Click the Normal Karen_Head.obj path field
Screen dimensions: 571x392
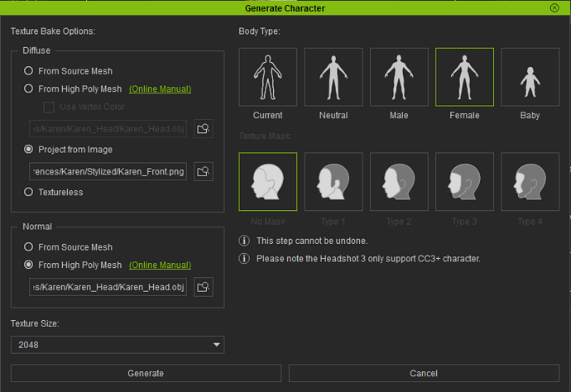pos(108,287)
